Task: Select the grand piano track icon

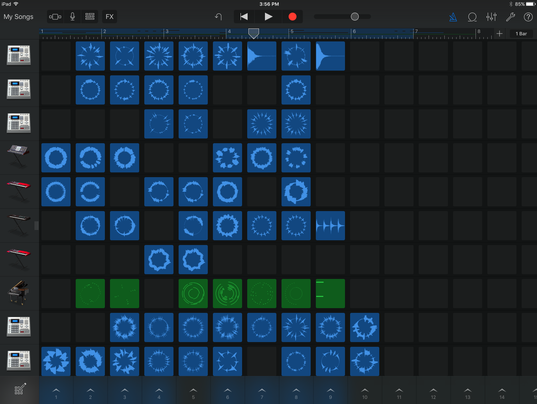Action: pos(18,293)
